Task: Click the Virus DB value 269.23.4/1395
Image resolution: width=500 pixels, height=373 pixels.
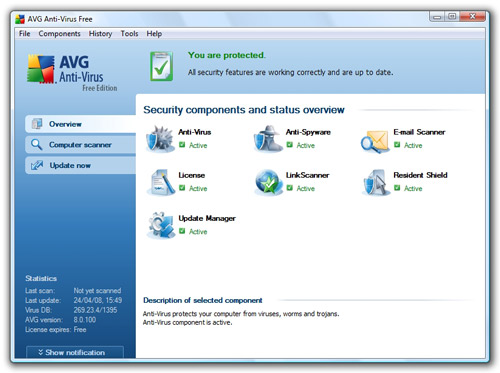Action: pos(95,310)
